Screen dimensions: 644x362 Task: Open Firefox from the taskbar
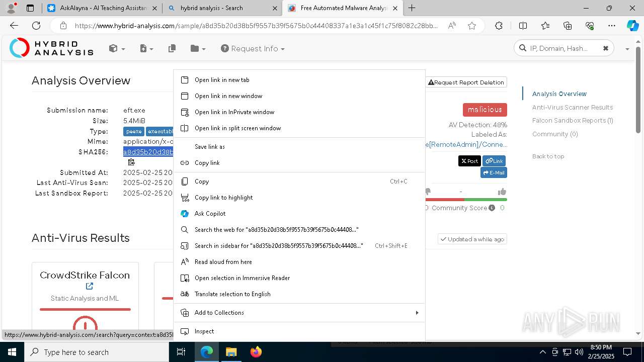coord(256,352)
